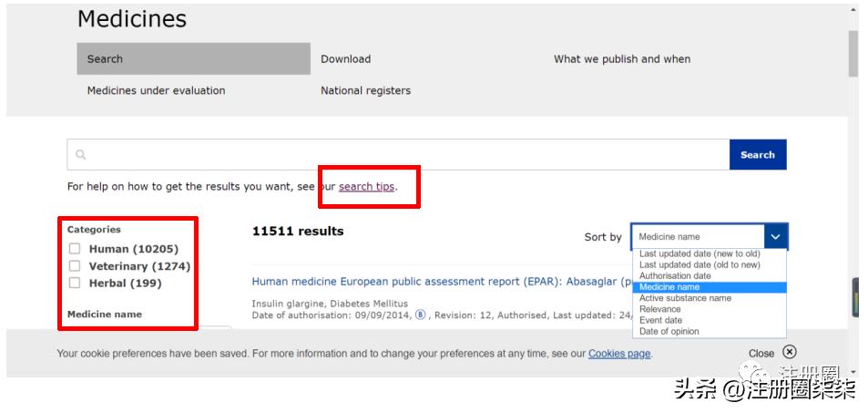Follow the 'Cookies page' link

(619, 354)
